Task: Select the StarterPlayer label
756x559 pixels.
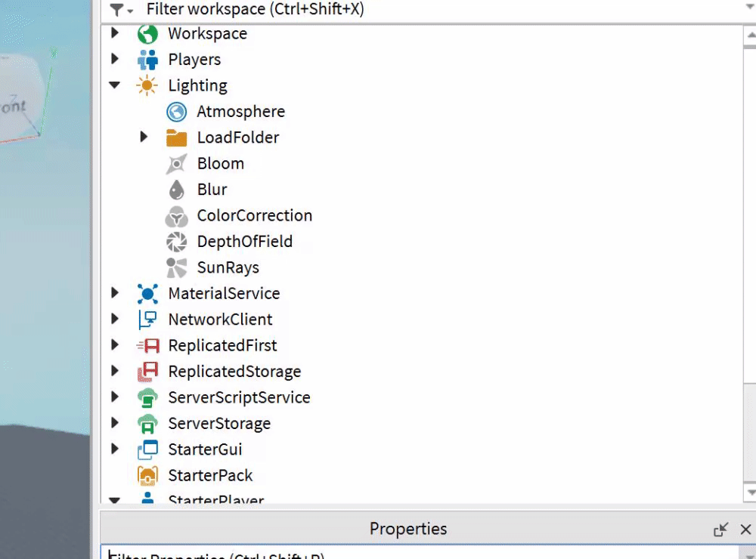Action: [x=216, y=499]
